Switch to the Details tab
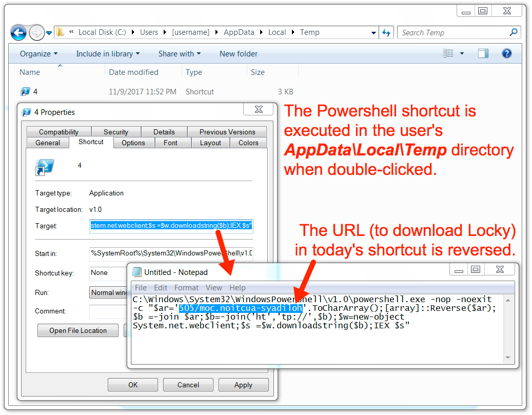The image size is (532, 415). [x=164, y=132]
